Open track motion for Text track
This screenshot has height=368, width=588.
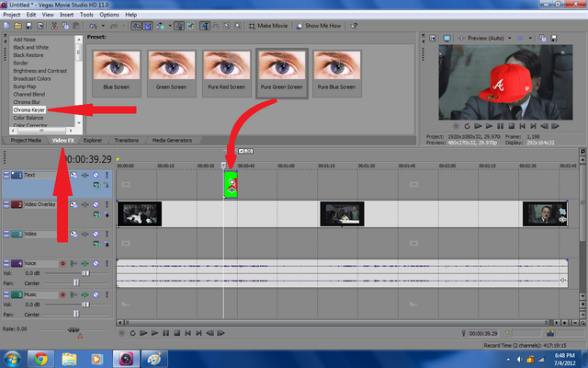[x=73, y=175]
